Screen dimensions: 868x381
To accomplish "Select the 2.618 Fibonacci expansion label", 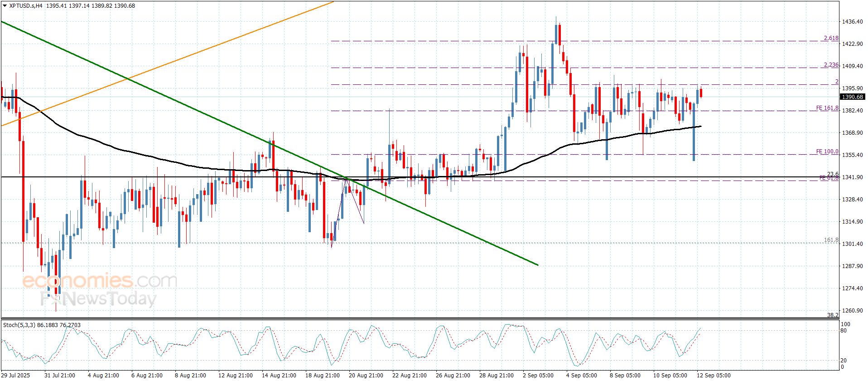I will [x=831, y=38].
